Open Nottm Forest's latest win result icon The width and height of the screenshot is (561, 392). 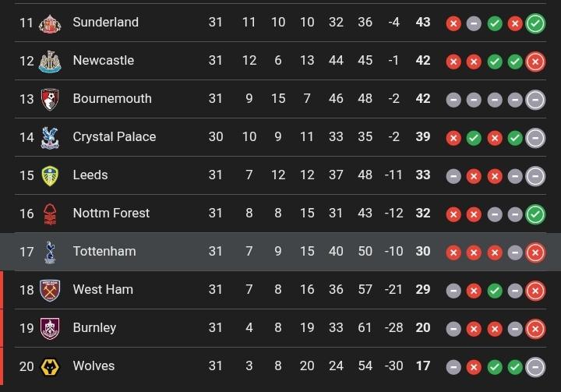coord(535,214)
